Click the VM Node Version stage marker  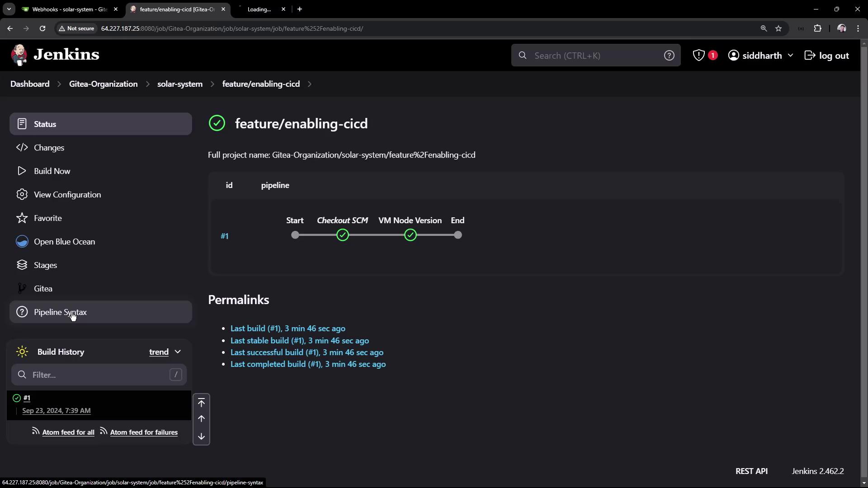[x=410, y=235]
